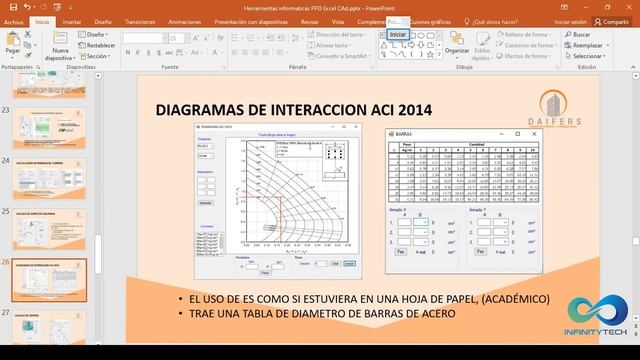Click the Restablecer button
The height and width of the screenshot is (360, 640).
[x=97, y=45]
